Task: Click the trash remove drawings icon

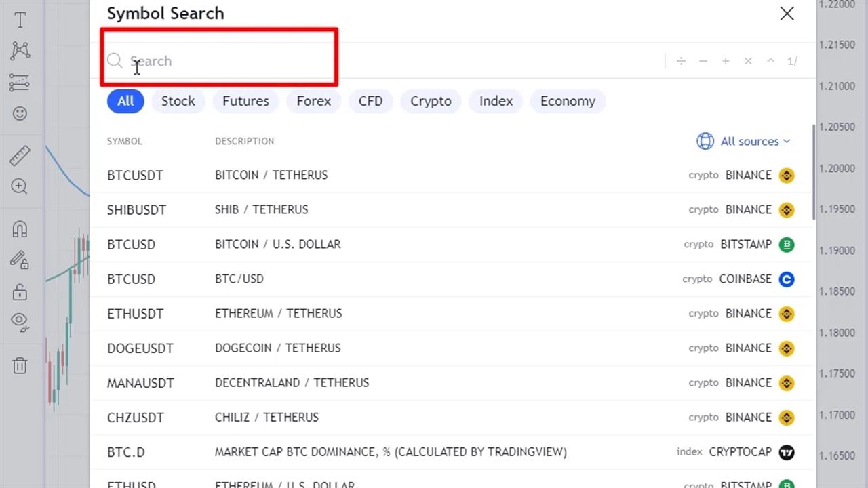Action: tap(20, 366)
